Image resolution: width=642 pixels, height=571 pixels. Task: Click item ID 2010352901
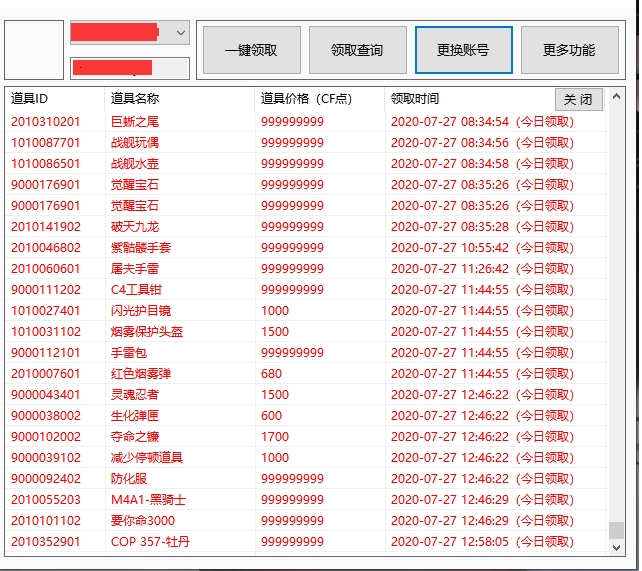(45, 542)
